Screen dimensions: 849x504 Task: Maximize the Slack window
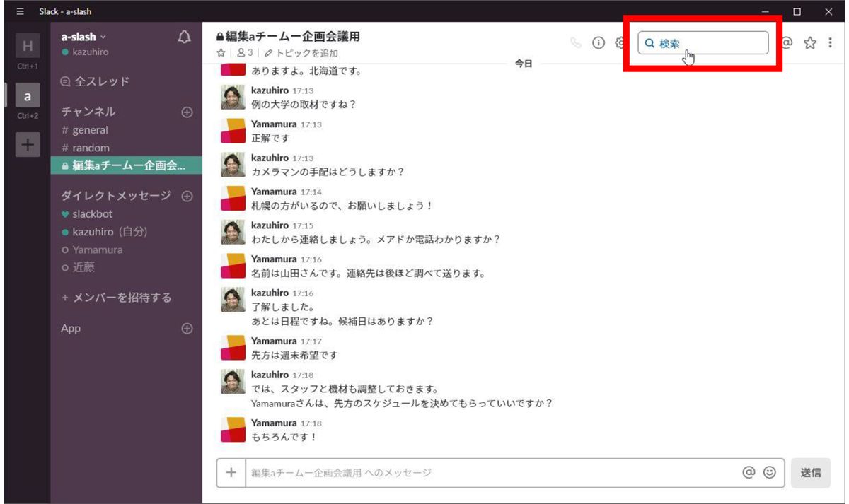[x=797, y=11]
